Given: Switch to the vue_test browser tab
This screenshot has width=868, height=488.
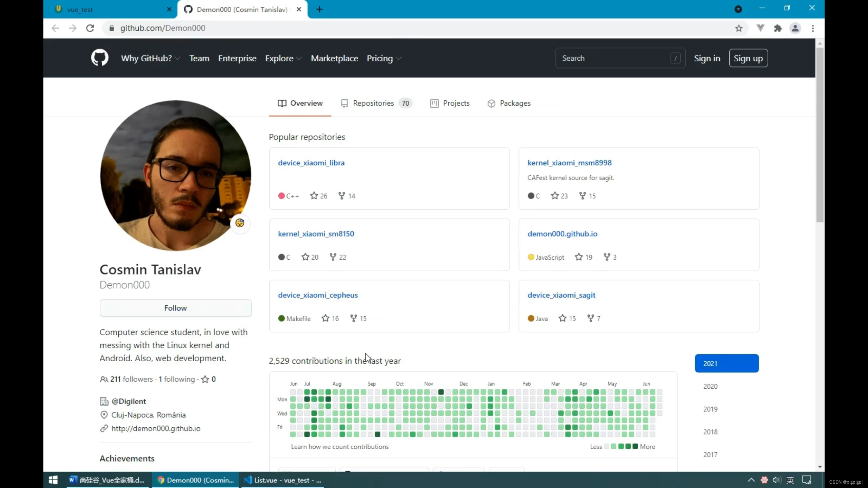Looking at the screenshot, I should point(110,9).
